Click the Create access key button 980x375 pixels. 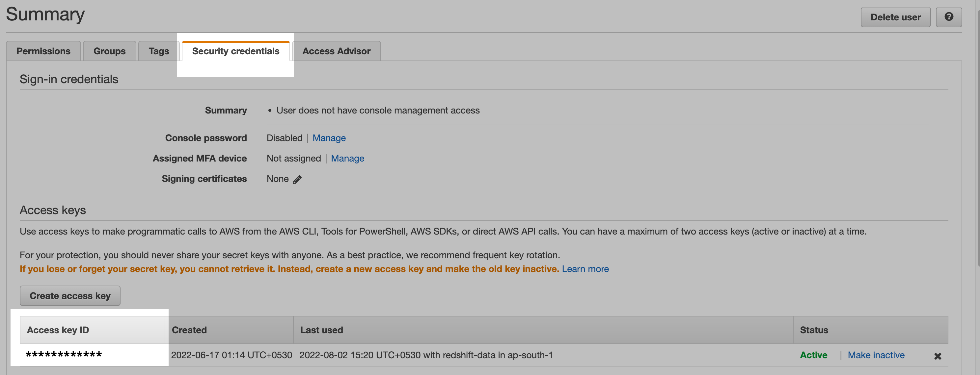pyautogui.click(x=70, y=296)
